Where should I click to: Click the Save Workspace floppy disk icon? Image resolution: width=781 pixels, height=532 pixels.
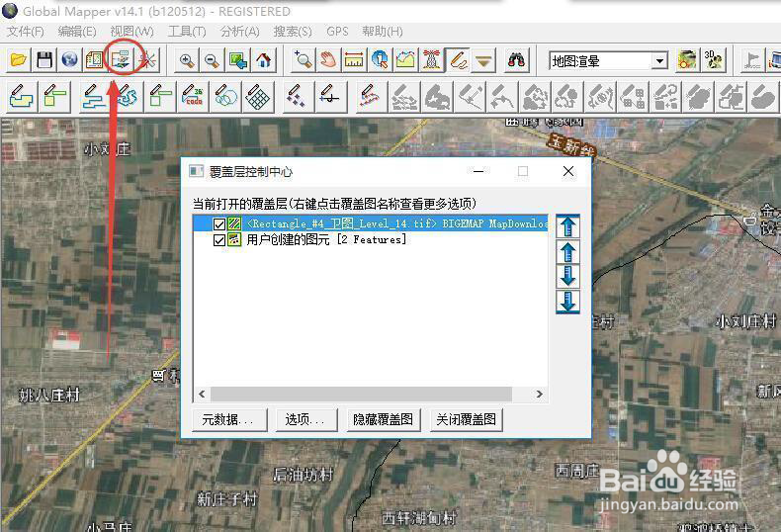44,60
